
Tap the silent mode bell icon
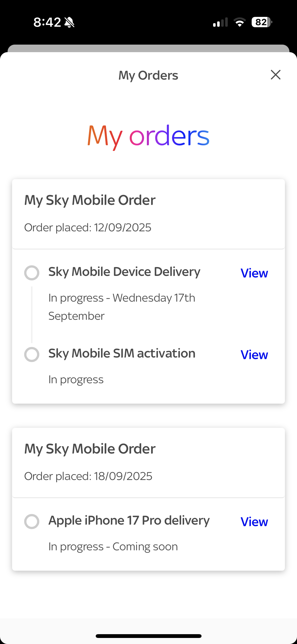pyautogui.click(x=69, y=22)
